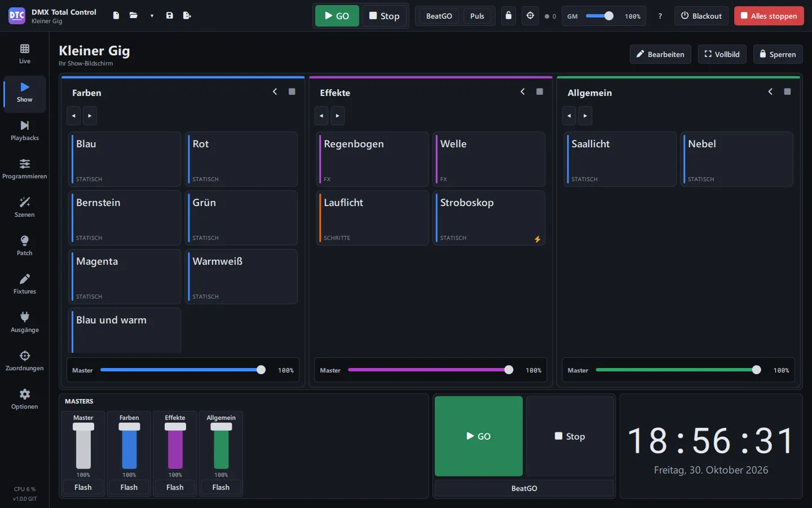
Task: Collapse the Effekte panel chevron
Action: point(523,91)
